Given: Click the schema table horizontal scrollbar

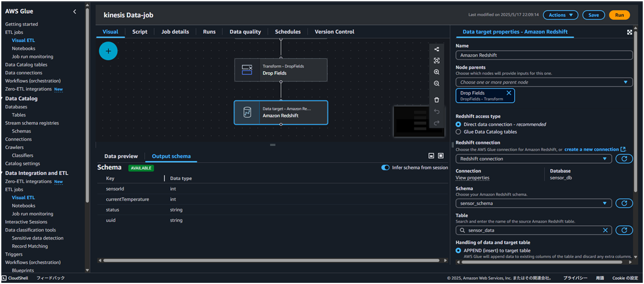Looking at the screenshot, I should click(272, 260).
